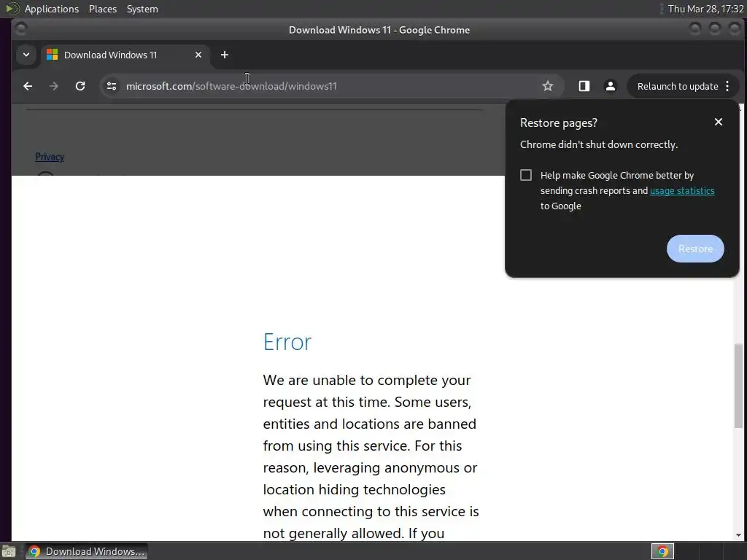Restore the previous Chrome pages

[x=695, y=249]
